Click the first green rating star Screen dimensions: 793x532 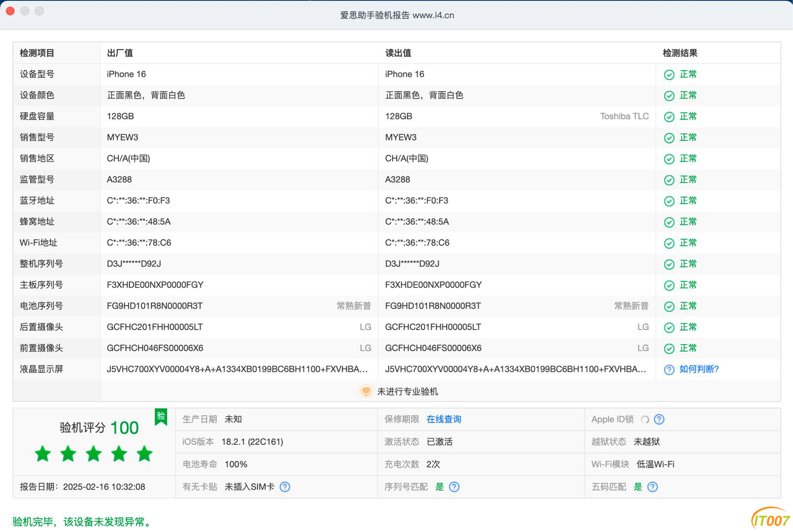[x=43, y=454]
